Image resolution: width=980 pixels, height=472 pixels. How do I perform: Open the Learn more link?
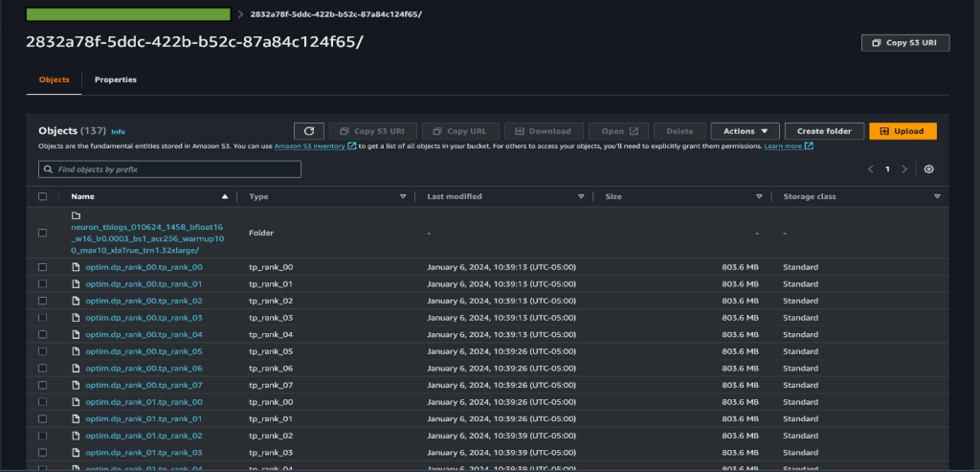[x=783, y=146]
